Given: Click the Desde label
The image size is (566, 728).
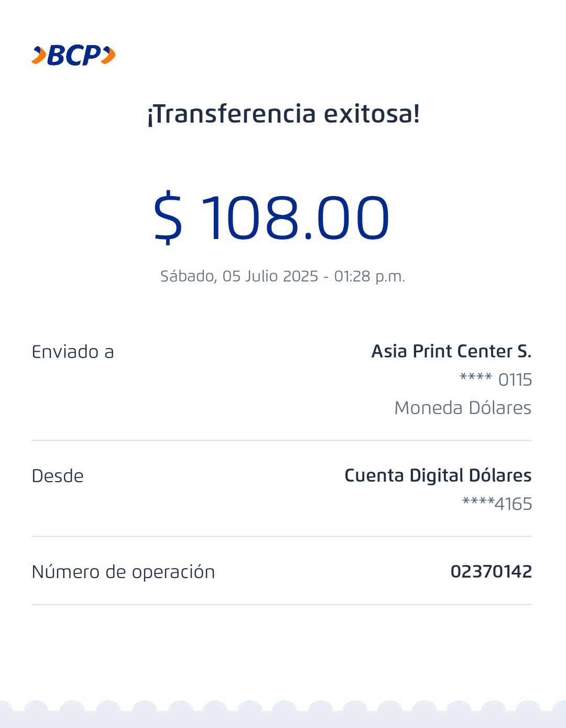Looking at the screenshot, I should [58, 476].
